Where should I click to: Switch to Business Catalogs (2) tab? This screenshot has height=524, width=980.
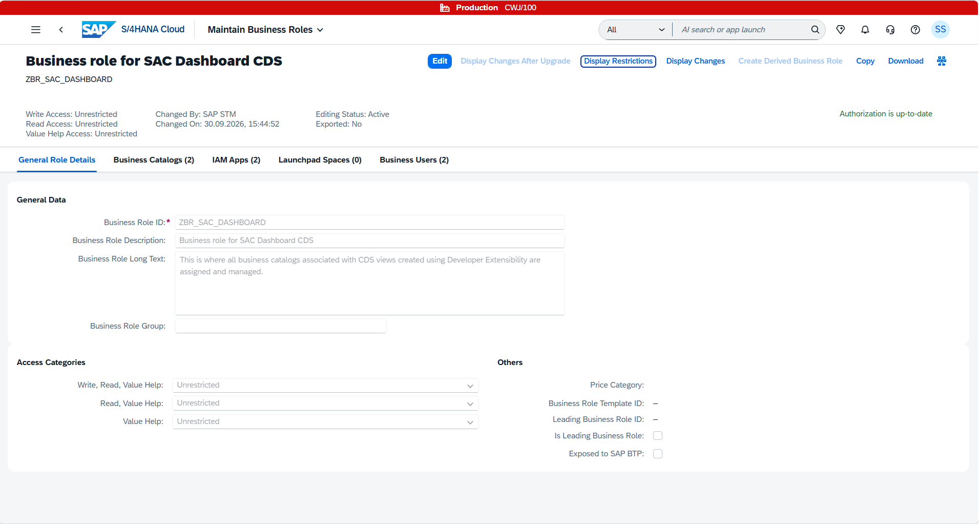click(154, 160)
